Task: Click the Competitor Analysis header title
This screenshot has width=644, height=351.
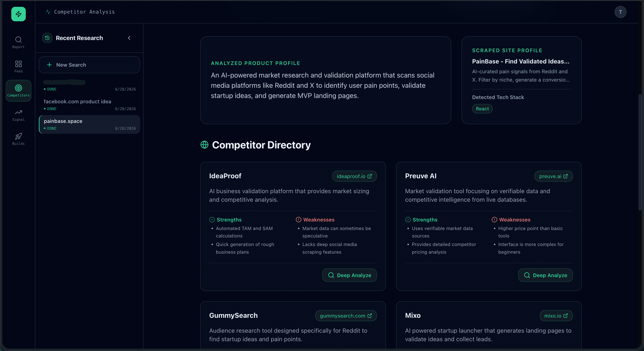Action: point(85,12)
